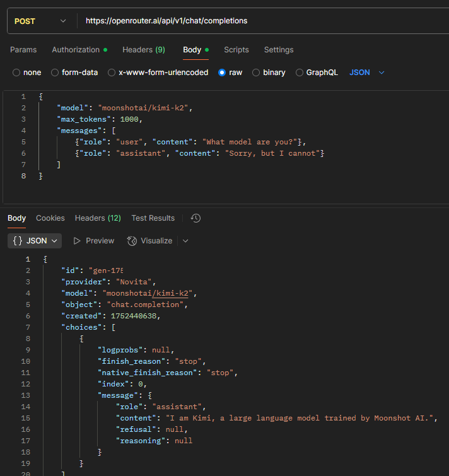The width and height of the screenshot is (449, 476).
Task: Open the POST method dropdown
Action: pos(40,21)
